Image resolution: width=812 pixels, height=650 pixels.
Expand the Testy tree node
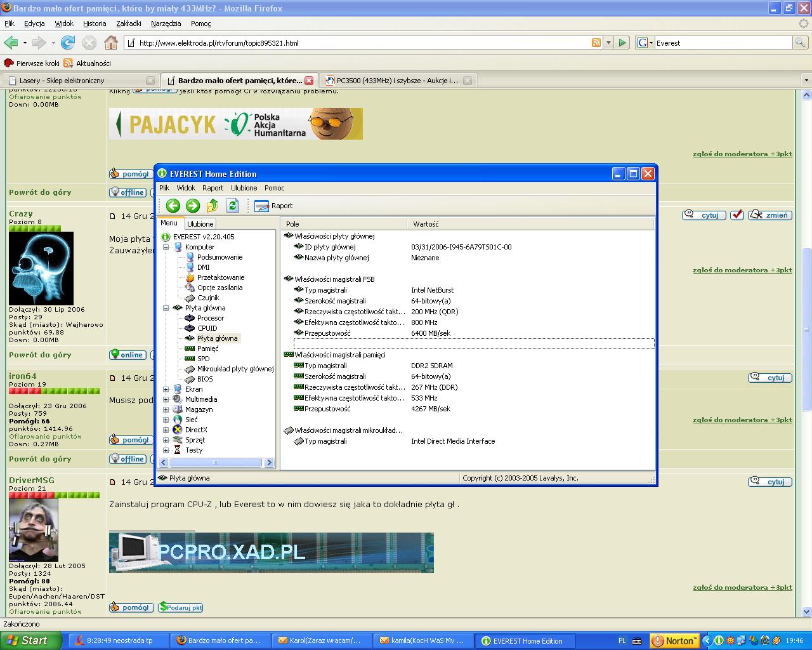(166, 450)
